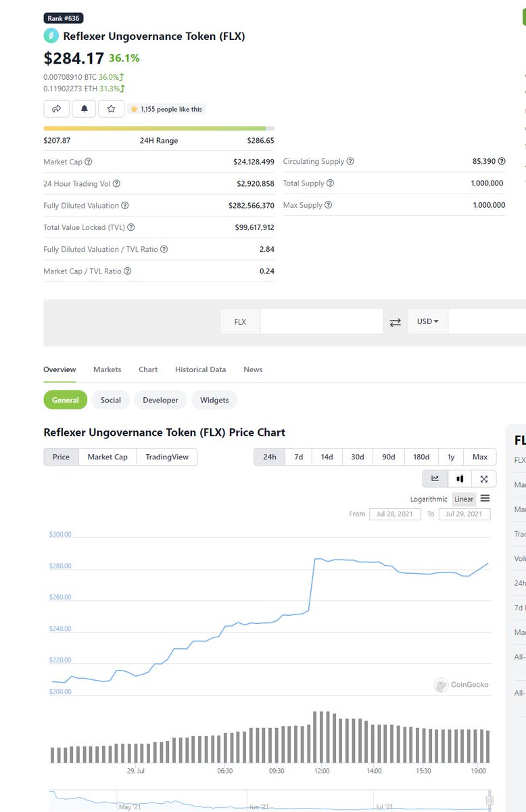The height and width of the screenshot is (812, 526).
Task: Click the share arrow icon button
Action: [57, 109]
